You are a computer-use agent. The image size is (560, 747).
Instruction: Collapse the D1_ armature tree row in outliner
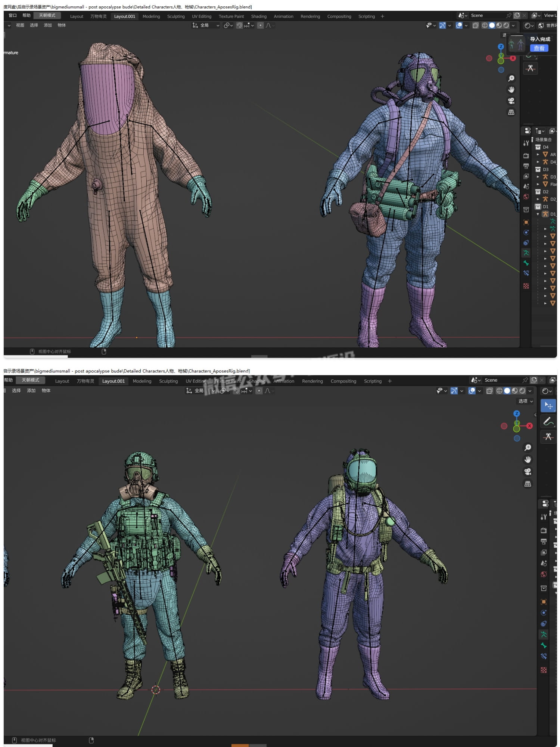538,214
